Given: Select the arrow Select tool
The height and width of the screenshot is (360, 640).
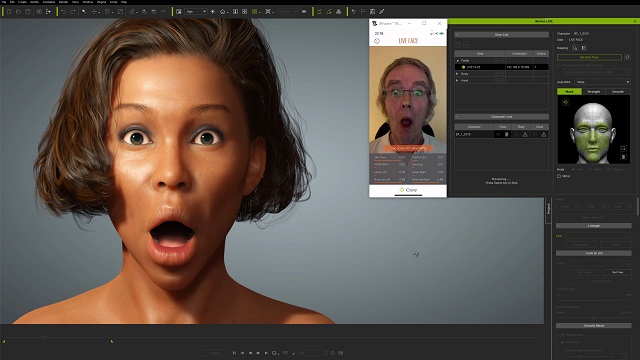Looking at the screenshot, I should tap(84, 11).
